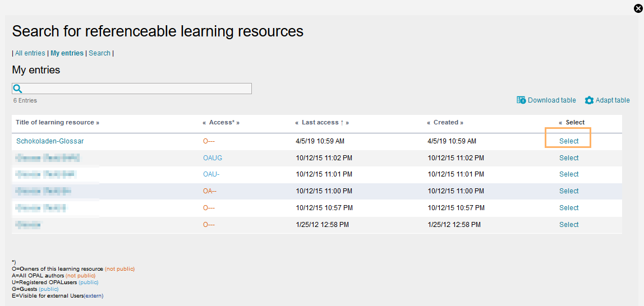Open the Schokoladen-Glossar resource link
This screenshot has height=306, width=644.
pyautogui.click(x=50, y=141)
